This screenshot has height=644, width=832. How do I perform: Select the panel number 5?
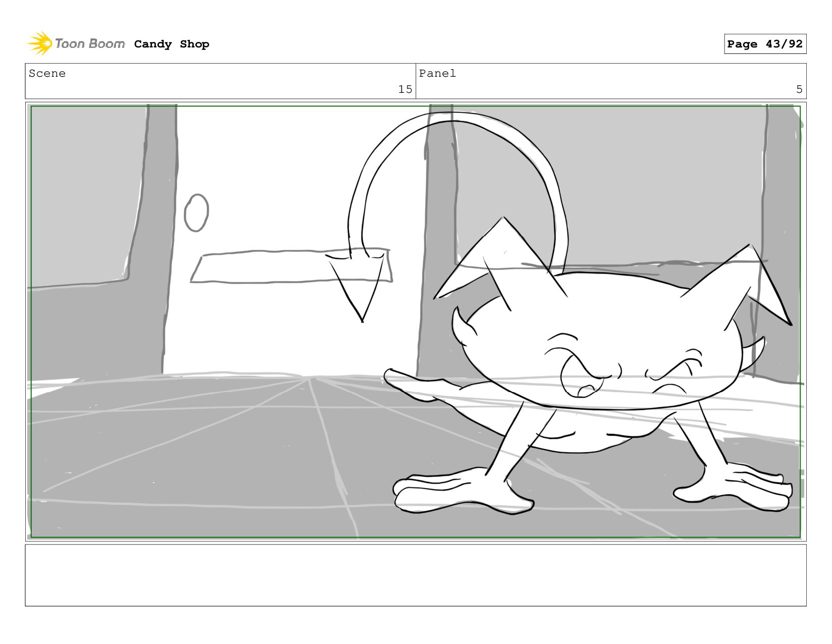click(799, 89)
